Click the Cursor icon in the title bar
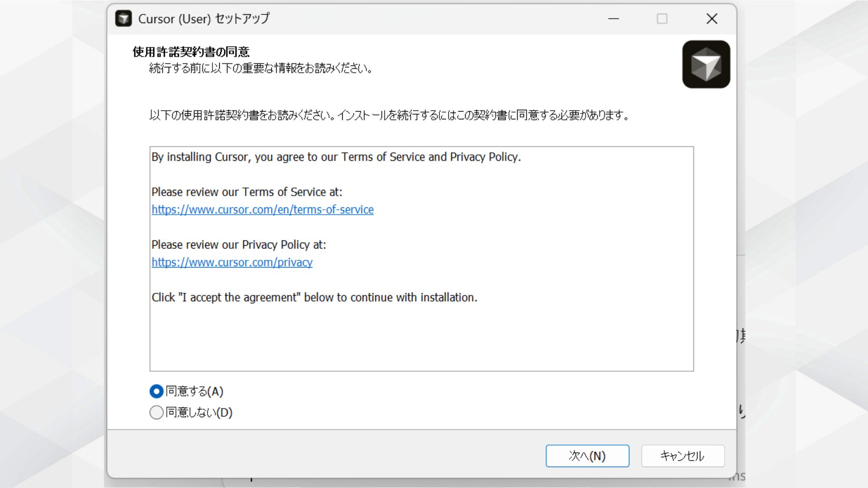Viewport: 868px width, 488px height. point(123,19)
